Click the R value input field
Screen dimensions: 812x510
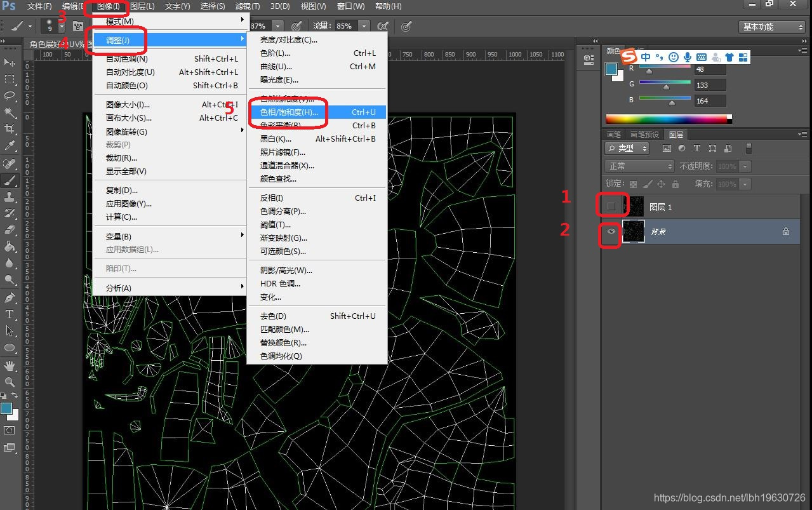709,69
